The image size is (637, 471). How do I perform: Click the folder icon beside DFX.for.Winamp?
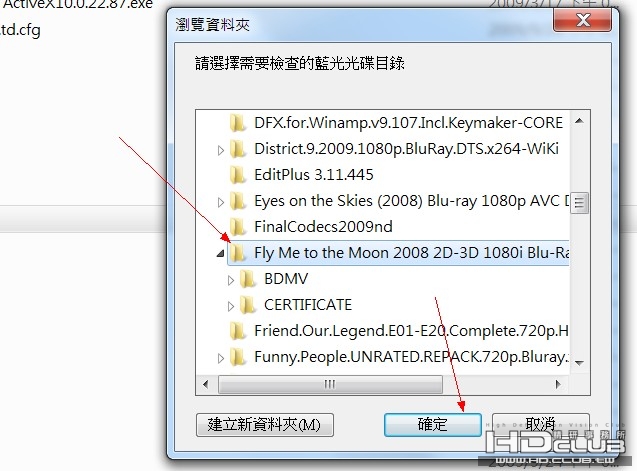(x=237, y=123)
